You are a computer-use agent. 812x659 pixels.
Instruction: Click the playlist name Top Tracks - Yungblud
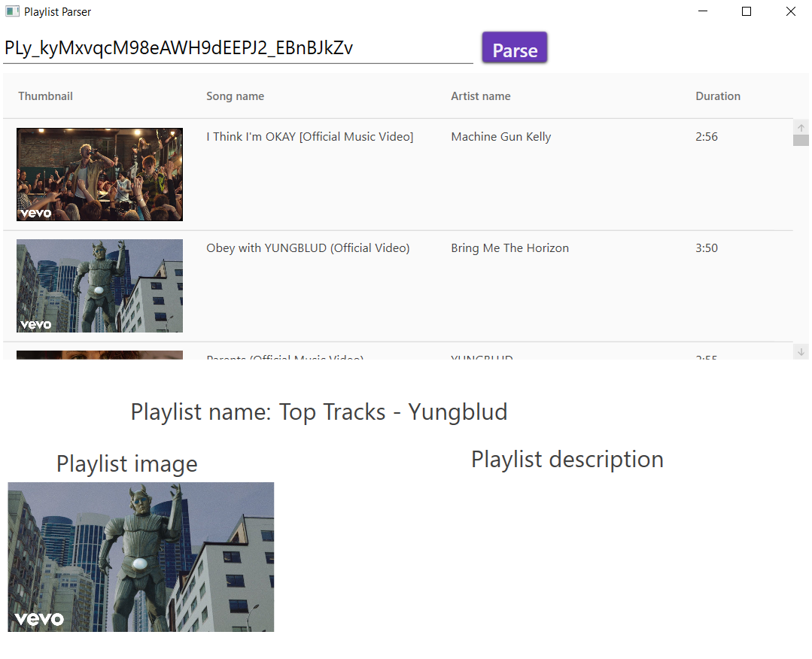click(x=318, y=411)
